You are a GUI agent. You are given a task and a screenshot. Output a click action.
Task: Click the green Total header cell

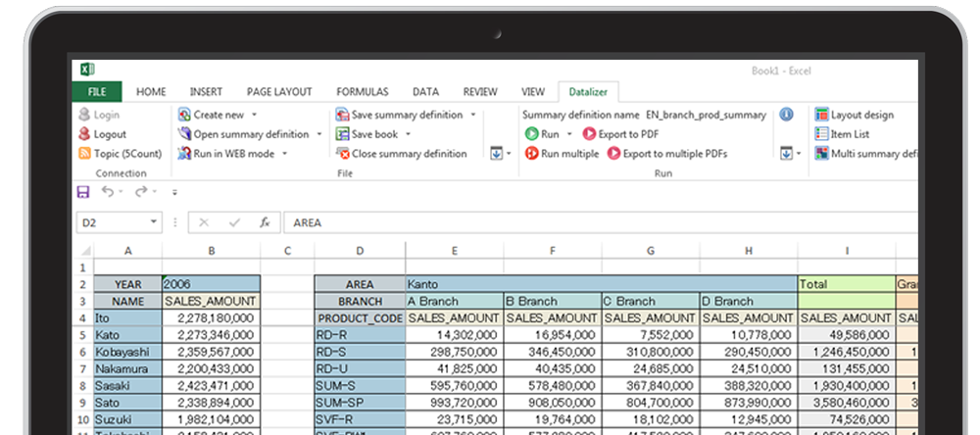[847, 284]
